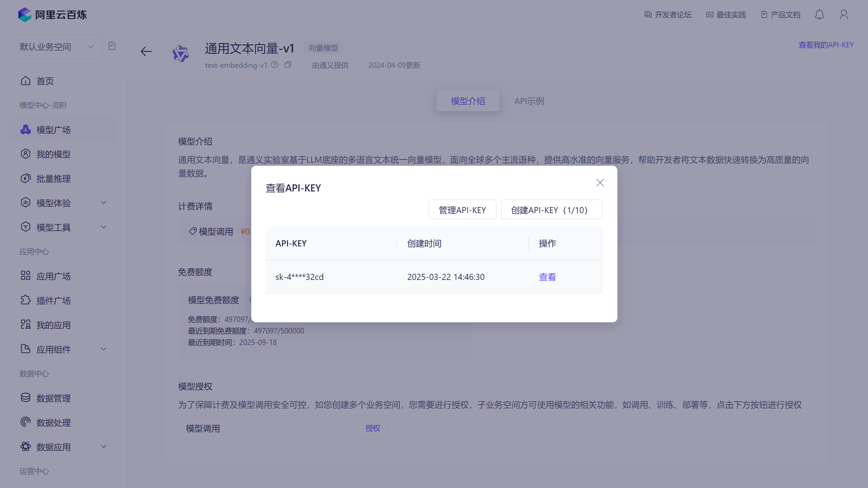Click 创建API-KEY (1/10) button
The height and width of the screenshot is (488, 868).
(552, 210)
